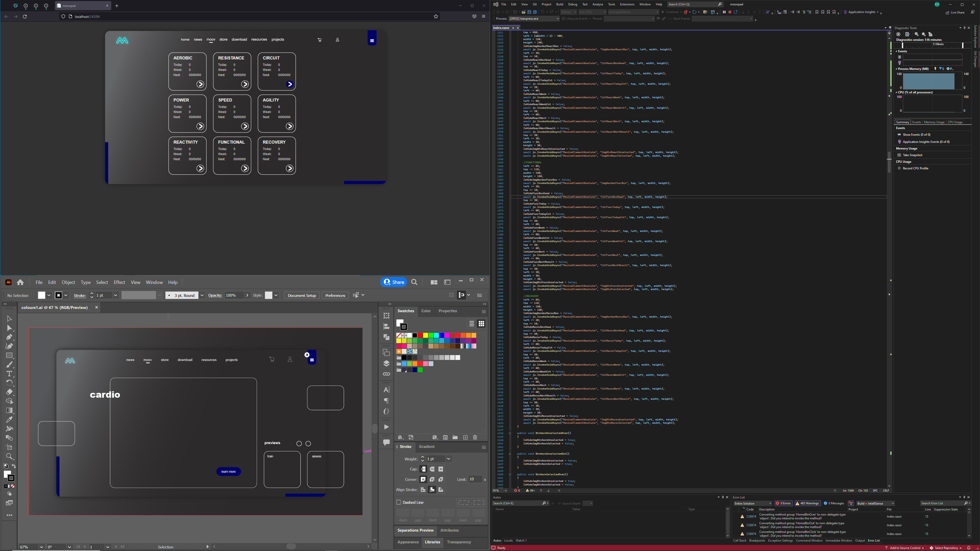The width and height of the screenshot is (980, 551).
Task: Click the Stop Debugging red square in Visual Studio
Action: [730, 12]
